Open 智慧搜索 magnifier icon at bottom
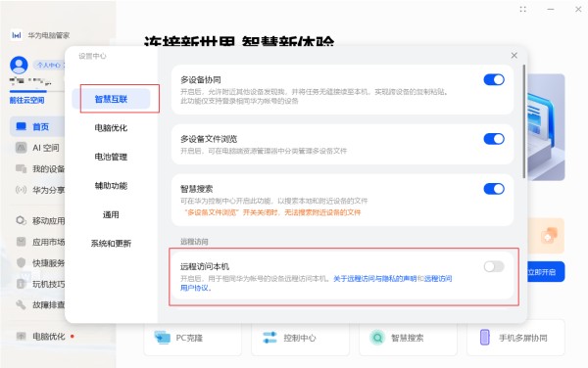Screen dimensions: 588x368 (x=377, y=338)
